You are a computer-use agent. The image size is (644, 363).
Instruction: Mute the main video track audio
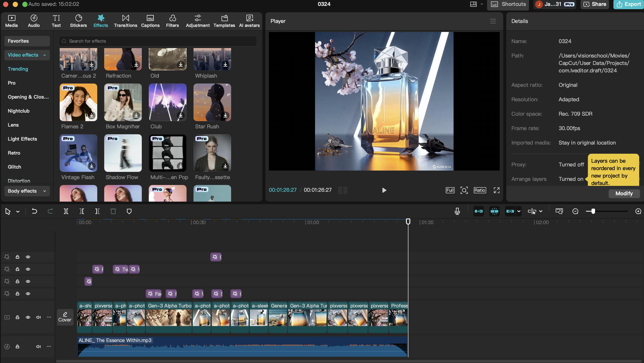pyautogui.click(x=38, y=317)
